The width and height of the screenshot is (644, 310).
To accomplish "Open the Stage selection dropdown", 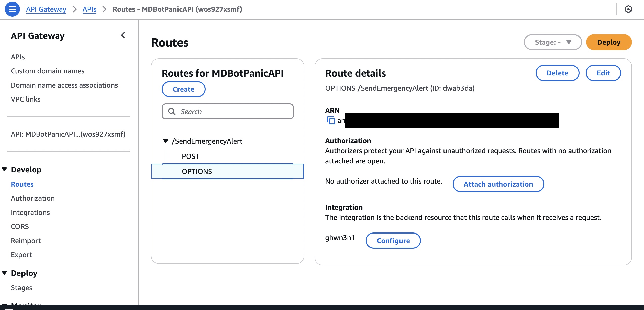I will pyautogui.click(x=553, y=42).
